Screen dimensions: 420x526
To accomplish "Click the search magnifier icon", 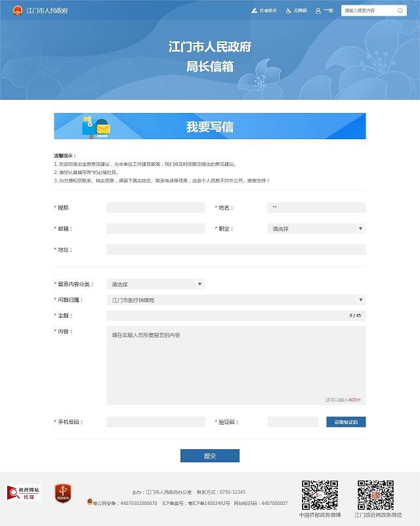I will point(400,11).
